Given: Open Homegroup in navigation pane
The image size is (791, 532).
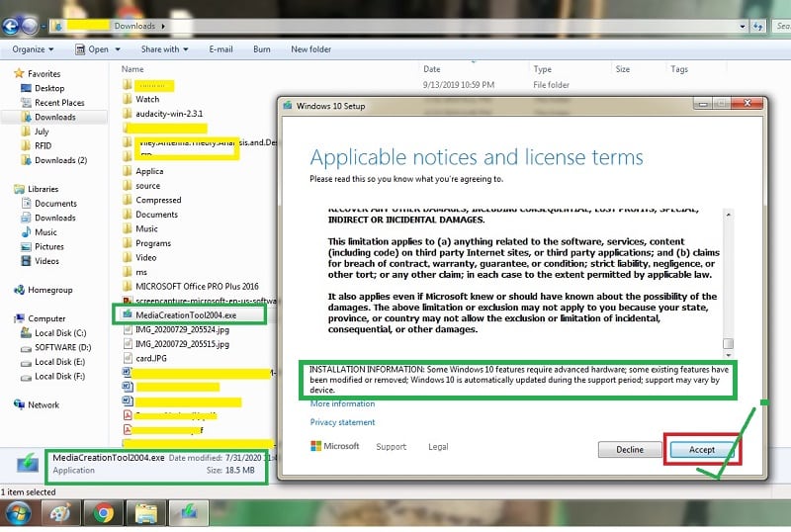Looking at the screenshot, I should (x=50, y=290).
